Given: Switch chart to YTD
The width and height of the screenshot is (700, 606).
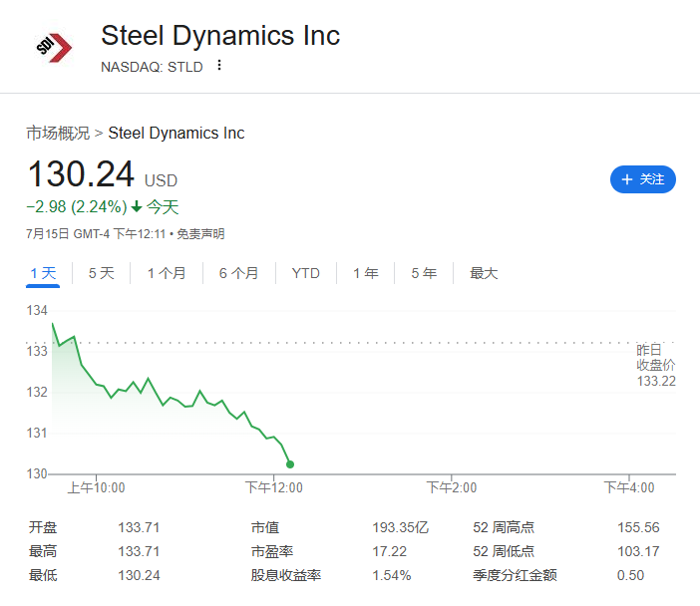Looking at the screenshot, I should 306,273.
